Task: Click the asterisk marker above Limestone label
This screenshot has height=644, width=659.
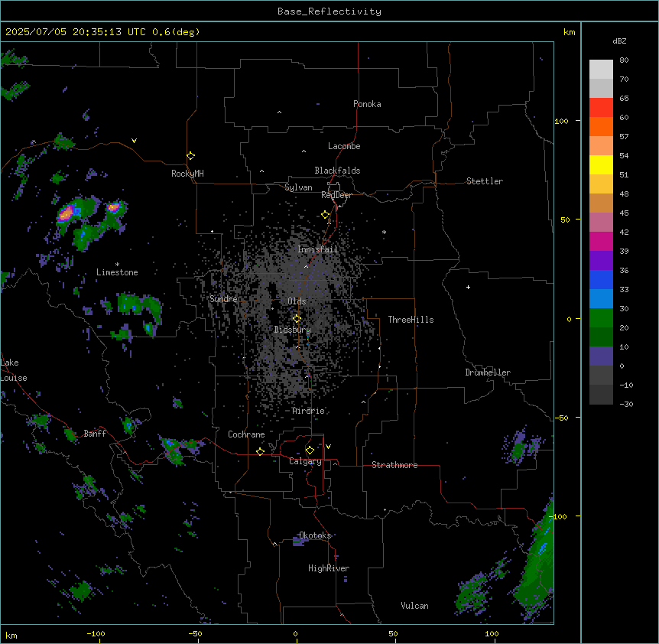Action: click(x=117, y=265)
